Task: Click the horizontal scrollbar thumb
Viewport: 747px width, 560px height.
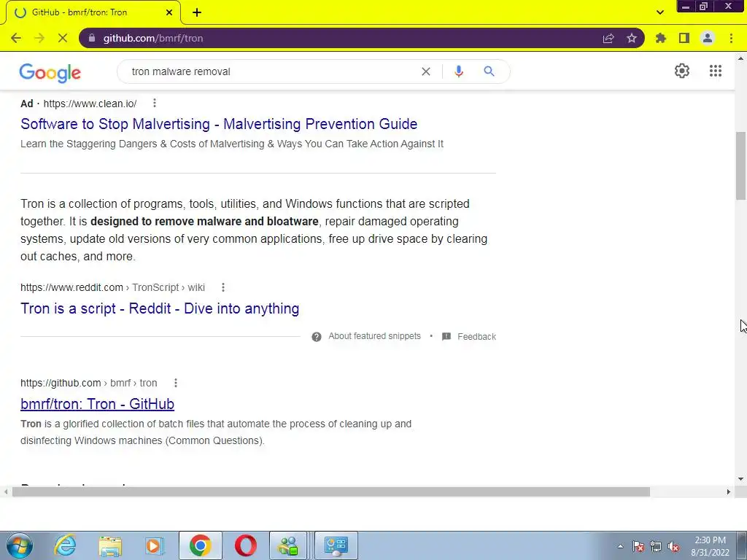Action: tap(331, 492)
